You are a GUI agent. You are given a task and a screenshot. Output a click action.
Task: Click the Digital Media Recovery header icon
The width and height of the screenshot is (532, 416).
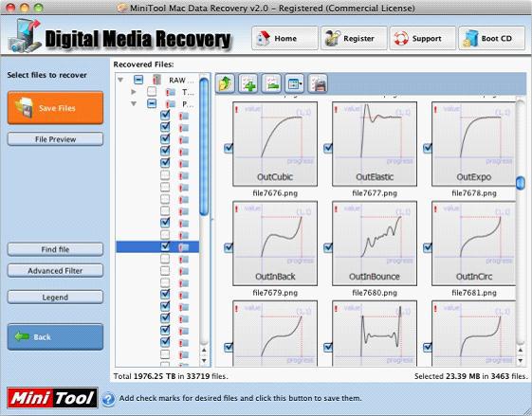(25, 35)
